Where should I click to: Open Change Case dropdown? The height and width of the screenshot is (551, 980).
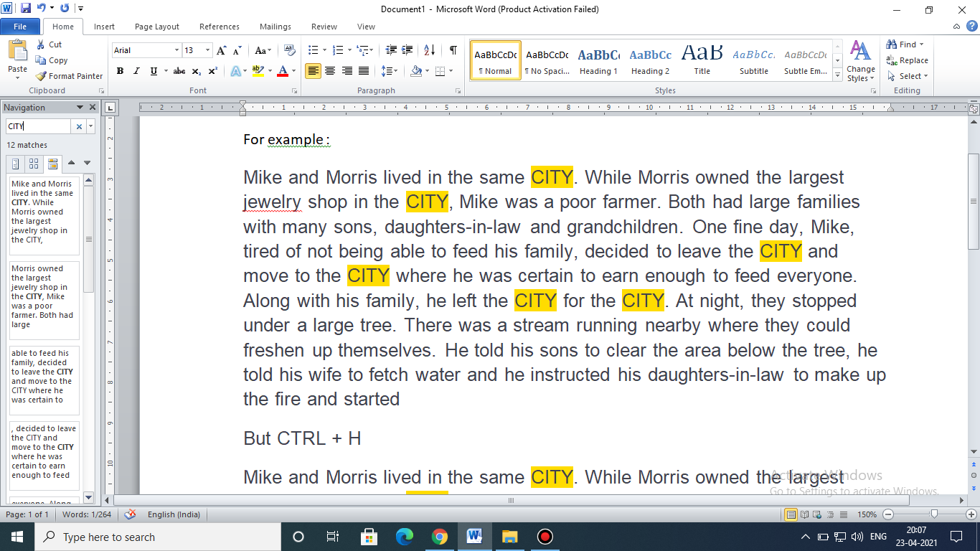pyautogui.click(x=263, y=50)
